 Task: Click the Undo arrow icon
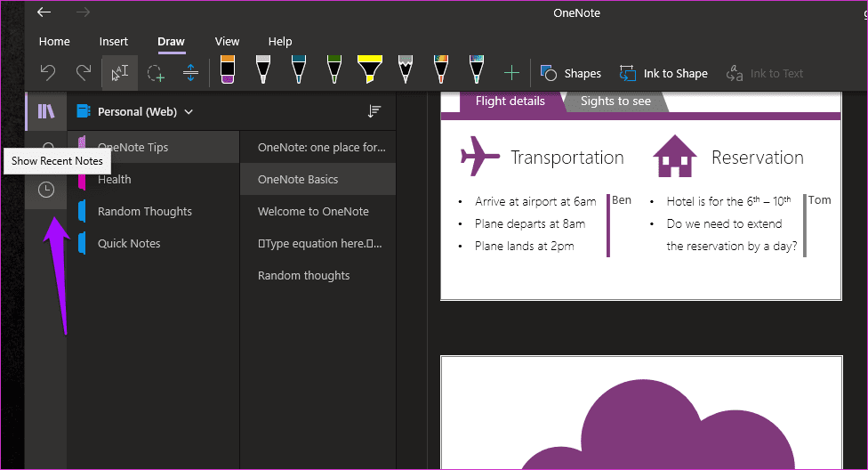pyautogui.click(x=48, y=73)
